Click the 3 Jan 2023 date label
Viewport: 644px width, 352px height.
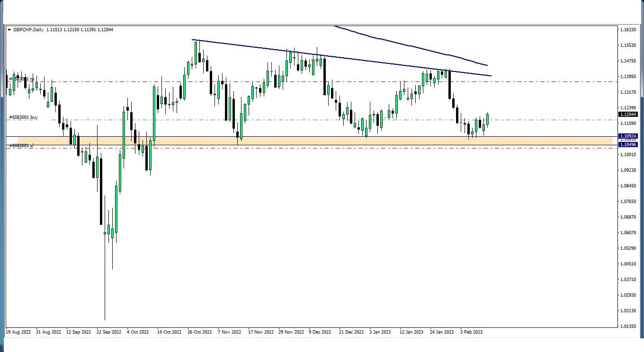[381, 332]
